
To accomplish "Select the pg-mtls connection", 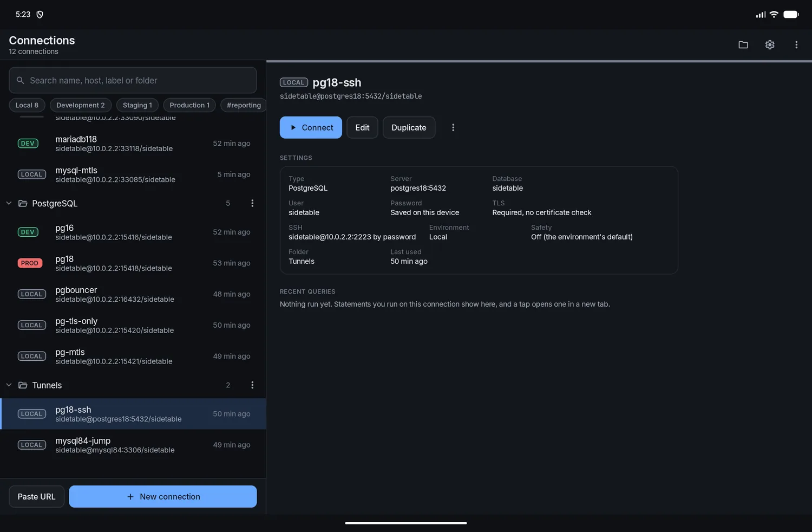I will [133, 356].
